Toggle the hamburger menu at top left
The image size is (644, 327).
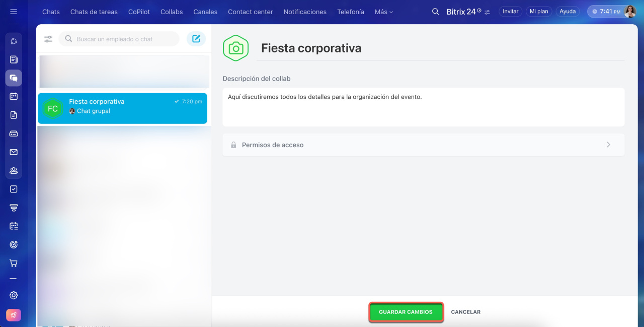[14, 12]
